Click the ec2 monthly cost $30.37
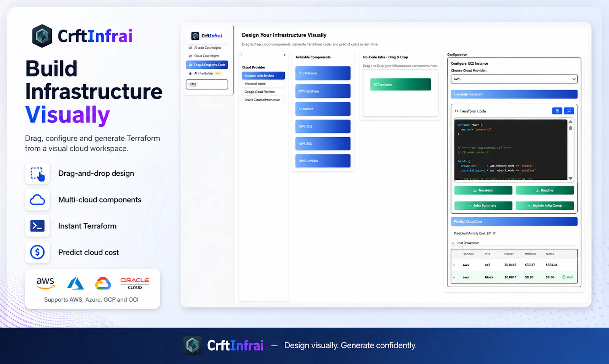Viewport: 609px width, 364px height. (530, 265)
